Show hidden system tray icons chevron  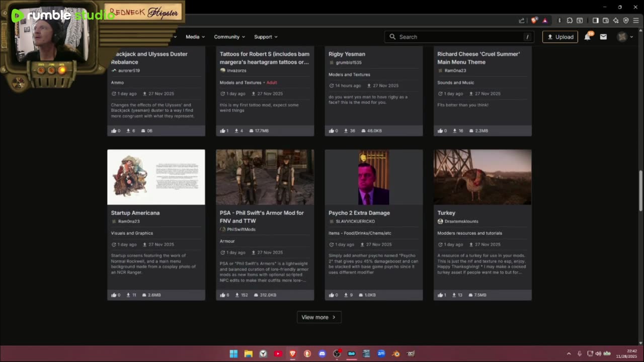(569, 353)
